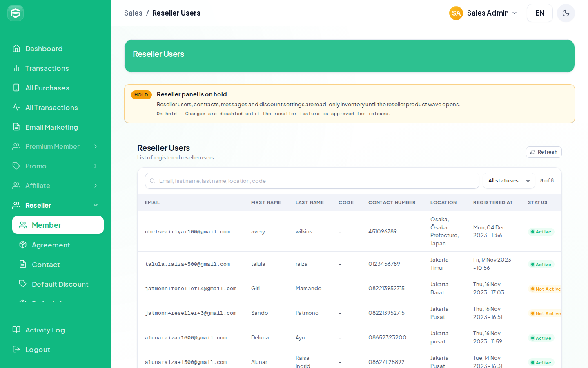Click the Activity Log book icon
Viewport: 588px width, 368px height.
tap(16, 330)
